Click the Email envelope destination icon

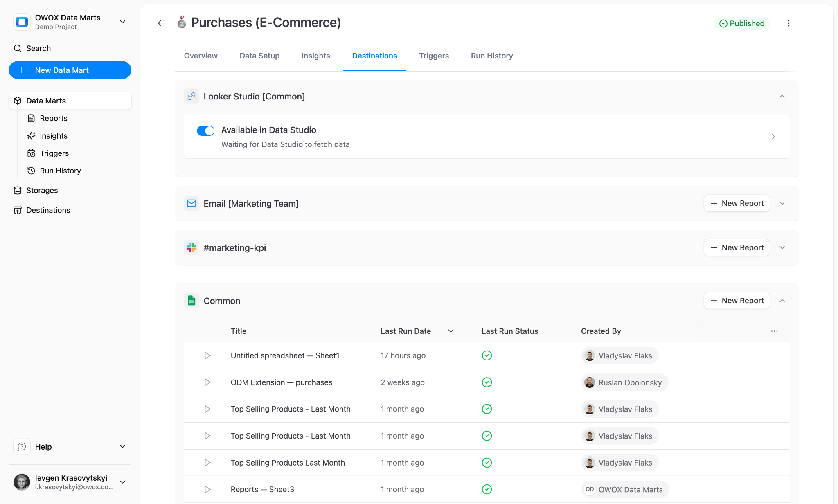coord(191,203)
